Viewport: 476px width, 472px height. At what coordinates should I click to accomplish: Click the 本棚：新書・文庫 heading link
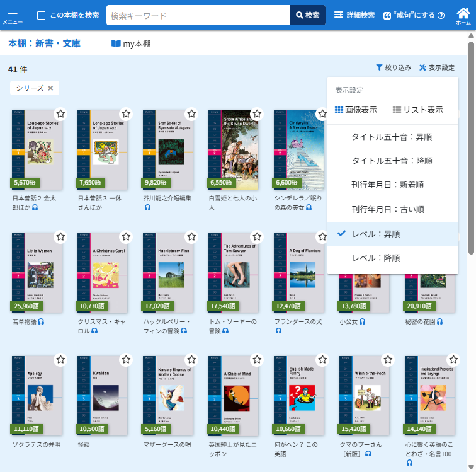44,43
